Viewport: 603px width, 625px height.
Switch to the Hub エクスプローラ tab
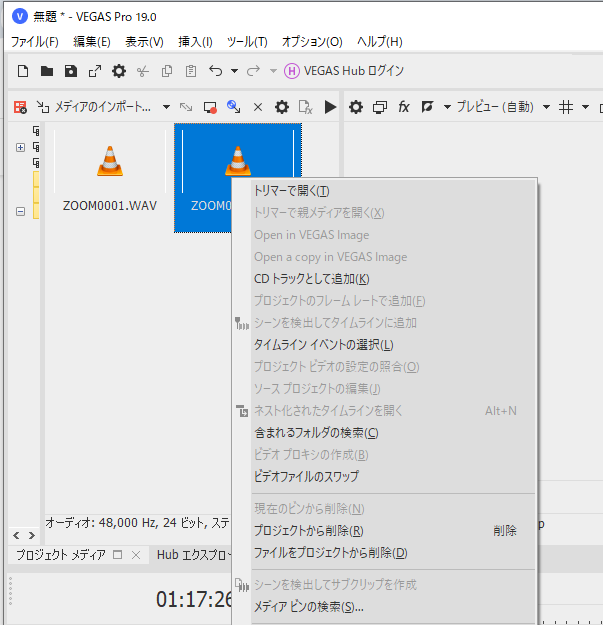(x=193, y=555)
